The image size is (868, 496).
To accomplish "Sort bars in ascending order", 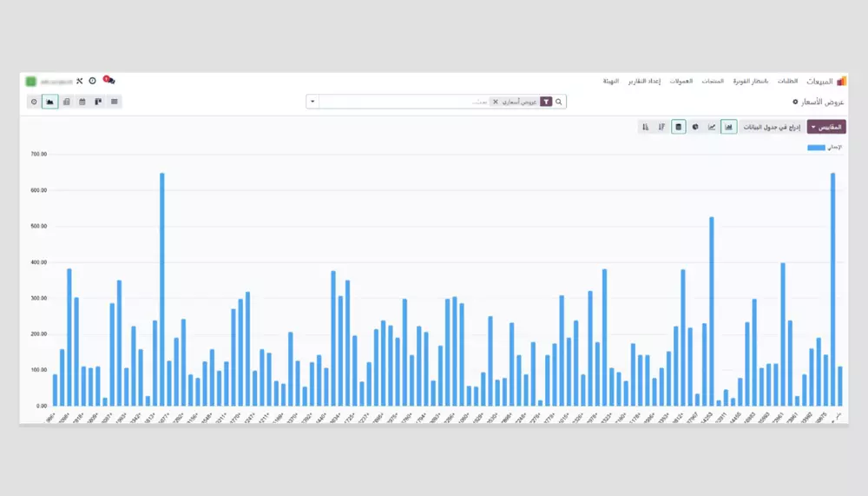I will [x=645, y=127].
